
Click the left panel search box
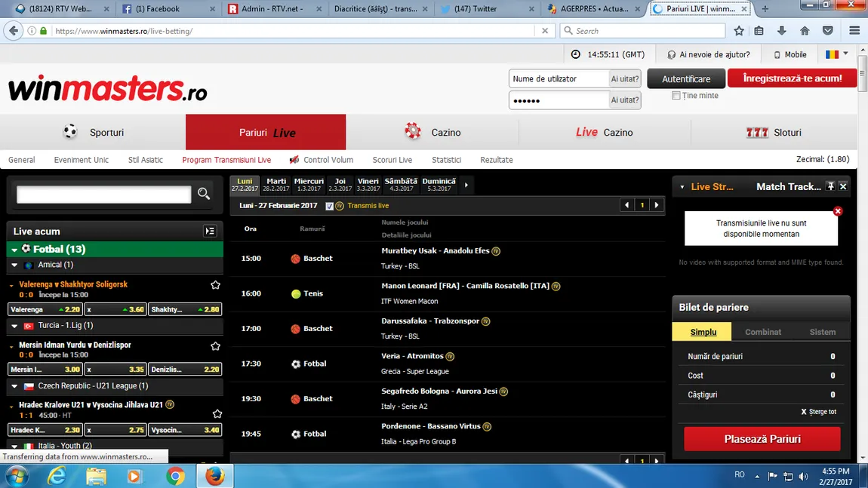point(103,194)
